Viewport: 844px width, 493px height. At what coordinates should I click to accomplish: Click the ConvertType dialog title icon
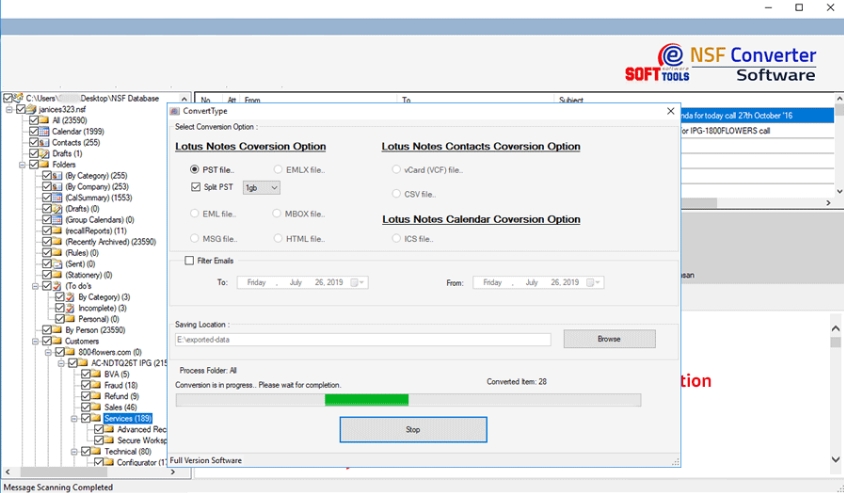tap(175, 111)
